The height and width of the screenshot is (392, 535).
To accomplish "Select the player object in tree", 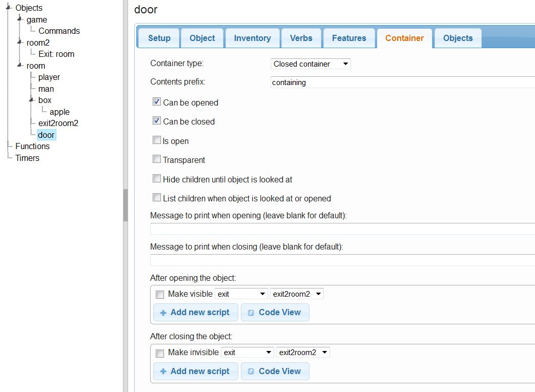I will [x=49, y=77].
